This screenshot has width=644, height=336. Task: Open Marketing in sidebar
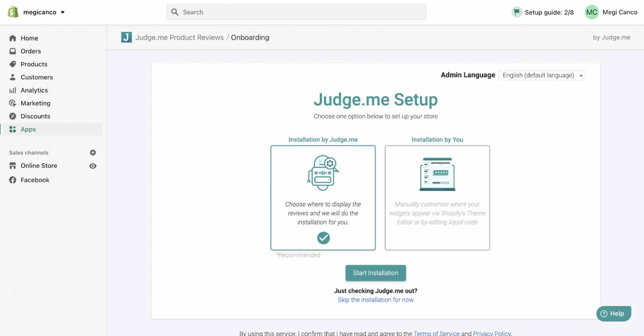[35, 103]
